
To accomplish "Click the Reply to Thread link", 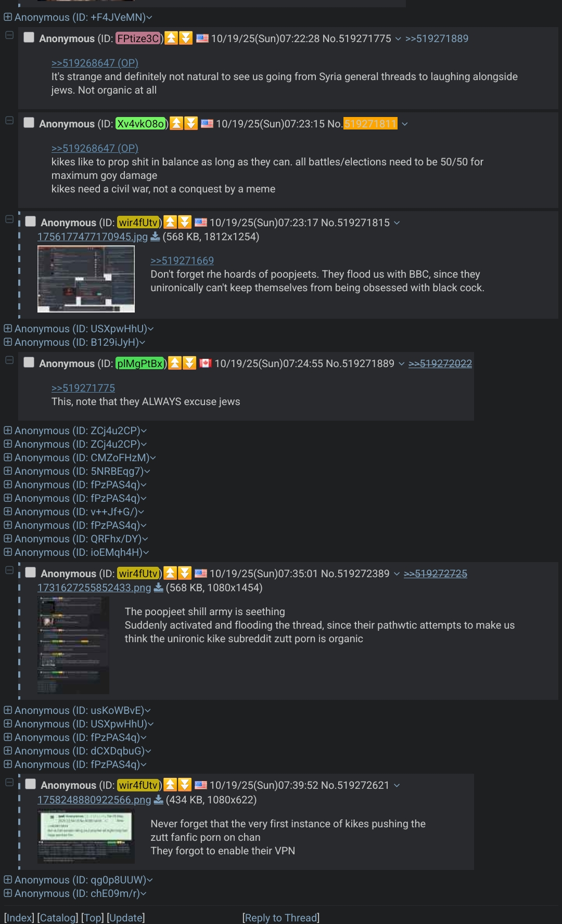I will click(281, 918).
